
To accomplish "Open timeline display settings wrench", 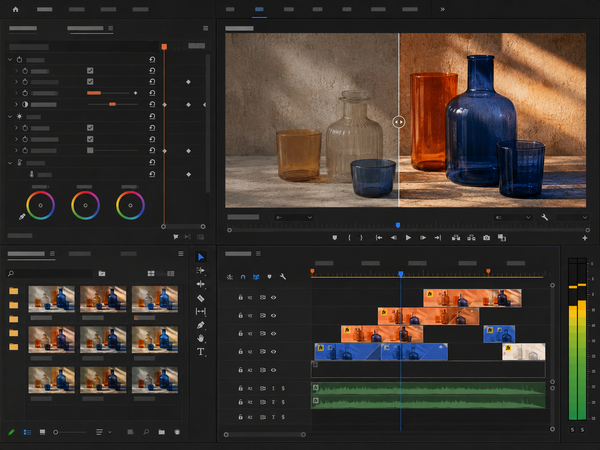I will click(x=283, y=277).
